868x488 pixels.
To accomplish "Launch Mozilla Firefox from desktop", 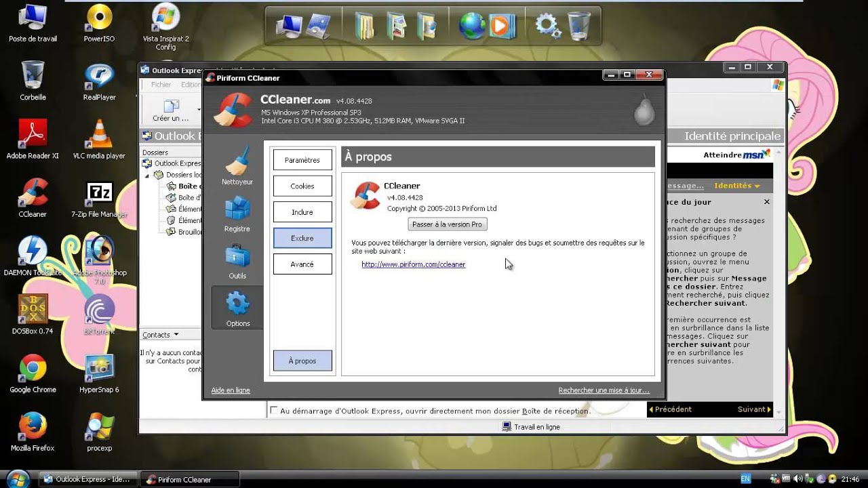I will (x=33, y=432).
